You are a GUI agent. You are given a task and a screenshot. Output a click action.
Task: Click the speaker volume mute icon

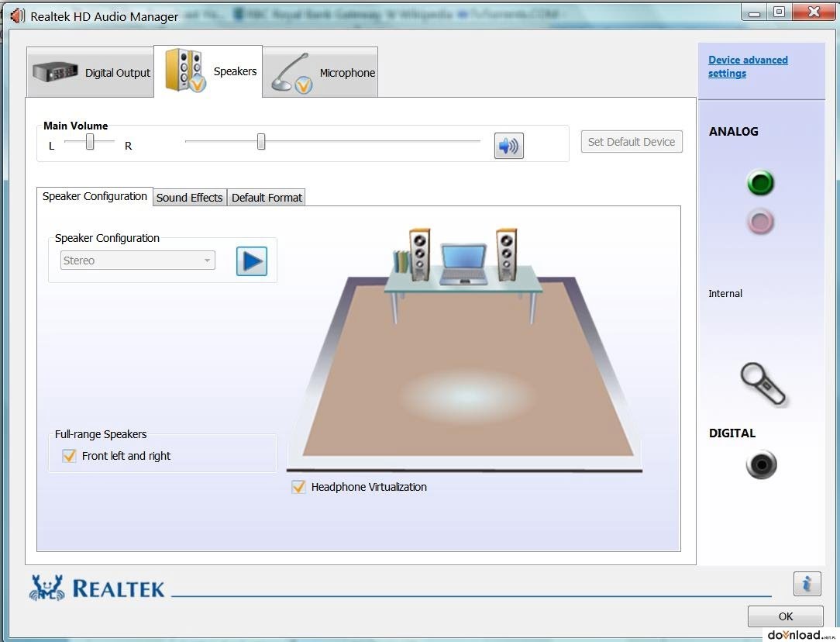[x=508, y=145]
